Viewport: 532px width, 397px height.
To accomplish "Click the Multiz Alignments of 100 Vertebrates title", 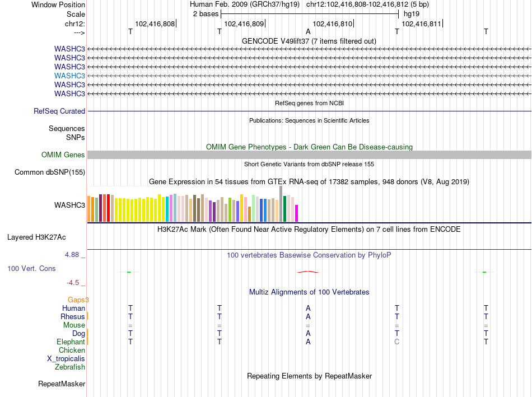I will (x=309, y=292).
